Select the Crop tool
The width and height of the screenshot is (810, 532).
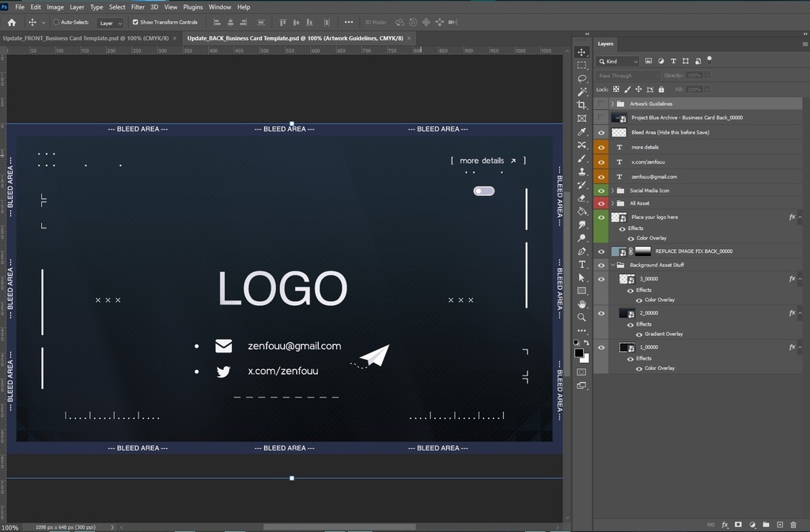581,105
